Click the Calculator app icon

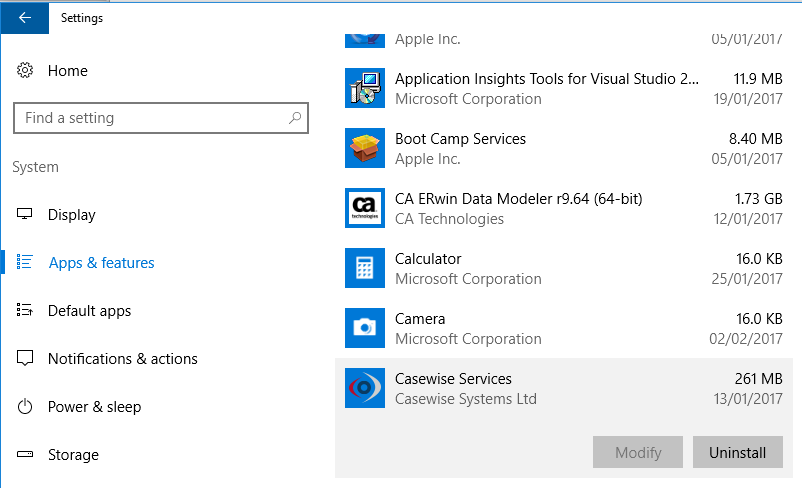pyautogui.click(x=364, y=268)
